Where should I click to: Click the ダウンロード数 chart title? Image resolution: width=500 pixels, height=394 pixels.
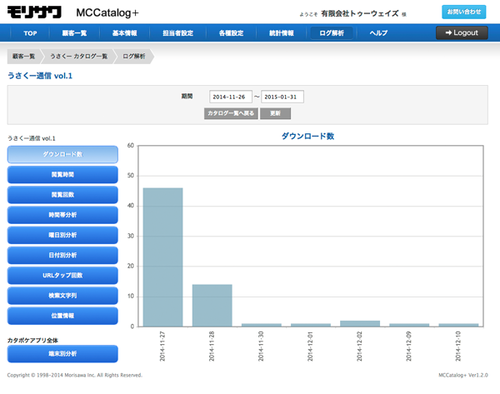tap(308, 136)
